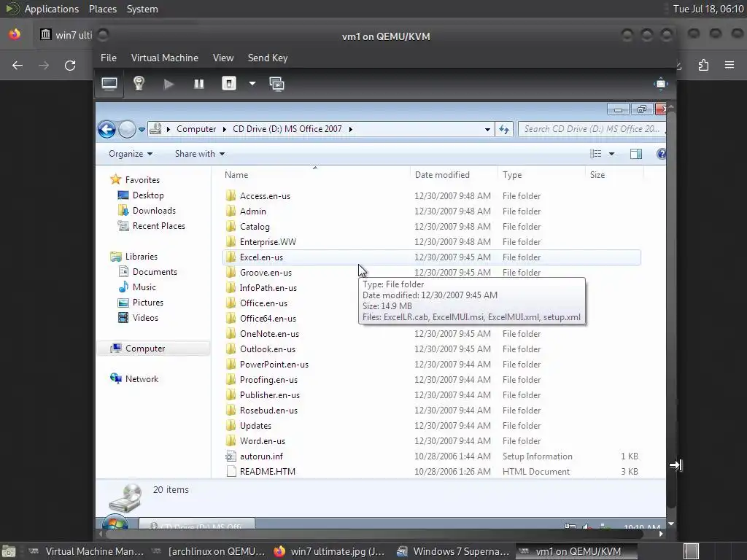Click the VM console vertical scrollbar
This screenshot has height=560, width=747.
[x=671, y=309]
